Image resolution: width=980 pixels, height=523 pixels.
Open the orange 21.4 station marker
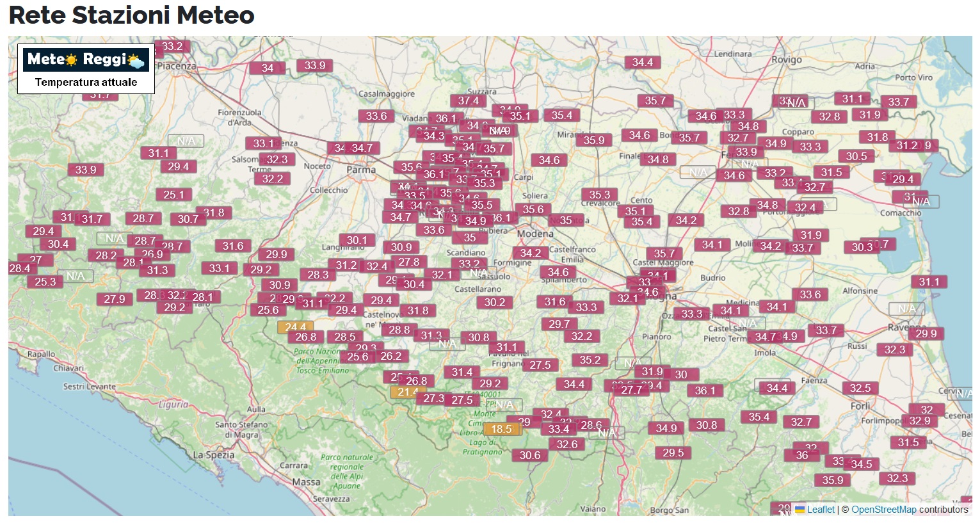406,392
